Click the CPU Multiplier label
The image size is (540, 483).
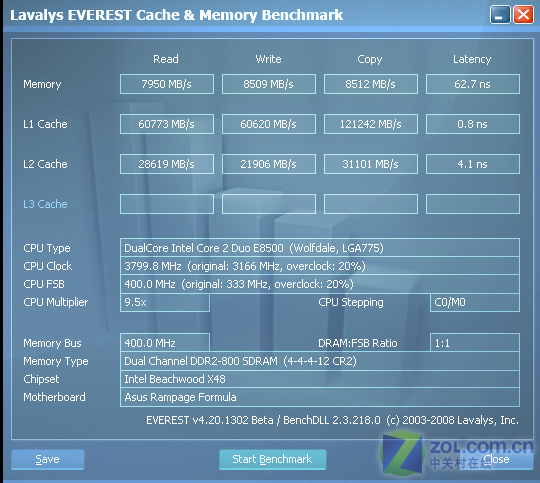(55, 302)
